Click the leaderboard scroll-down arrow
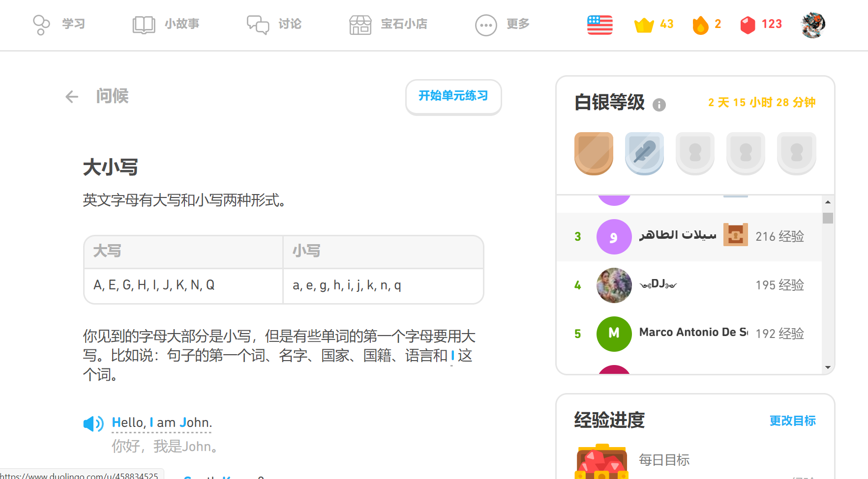Viewport: 868px width, 479px height. pyautogui.click(x=828, y=367)
